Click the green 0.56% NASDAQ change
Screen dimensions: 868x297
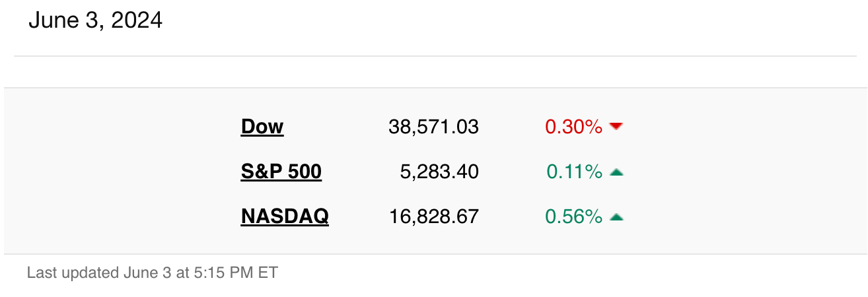point(573,216)
